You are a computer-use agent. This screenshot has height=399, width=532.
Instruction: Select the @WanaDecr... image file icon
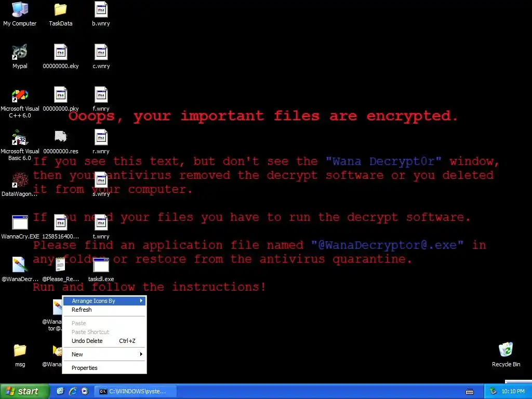[x=20, y=270]
